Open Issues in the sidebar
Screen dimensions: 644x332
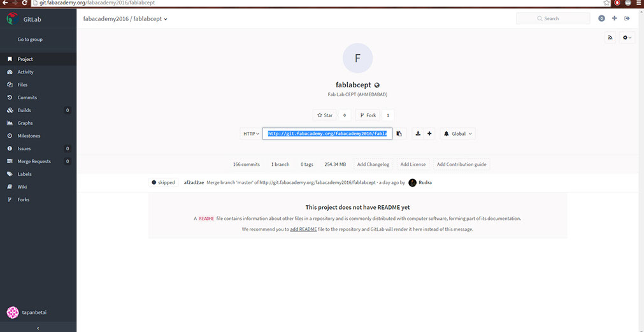[38, 148]
